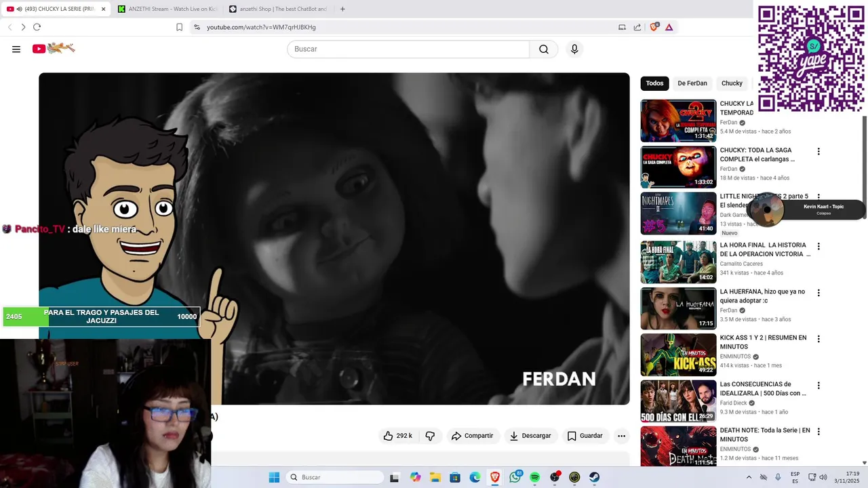Bookmark this page with the bookmark icon
The width and height of the screenshot is (868, 488).
pyautogui.click(x=179, y=27)
